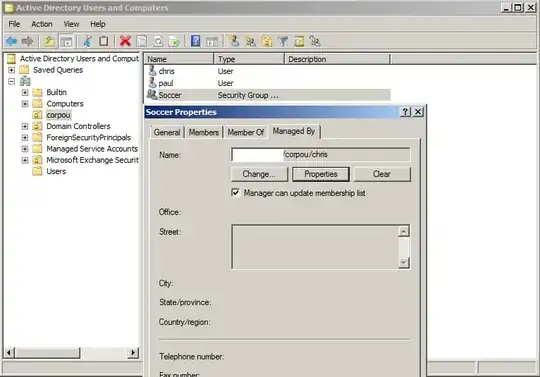Click the 'Security Group ...' type cell
The image size is (540, 377).
(x=248, y=95)
